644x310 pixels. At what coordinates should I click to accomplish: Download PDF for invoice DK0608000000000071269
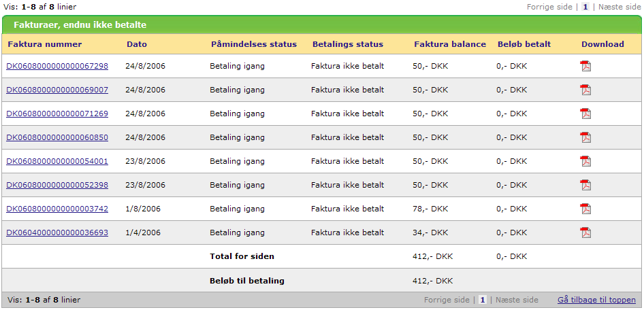pos(585,114)
